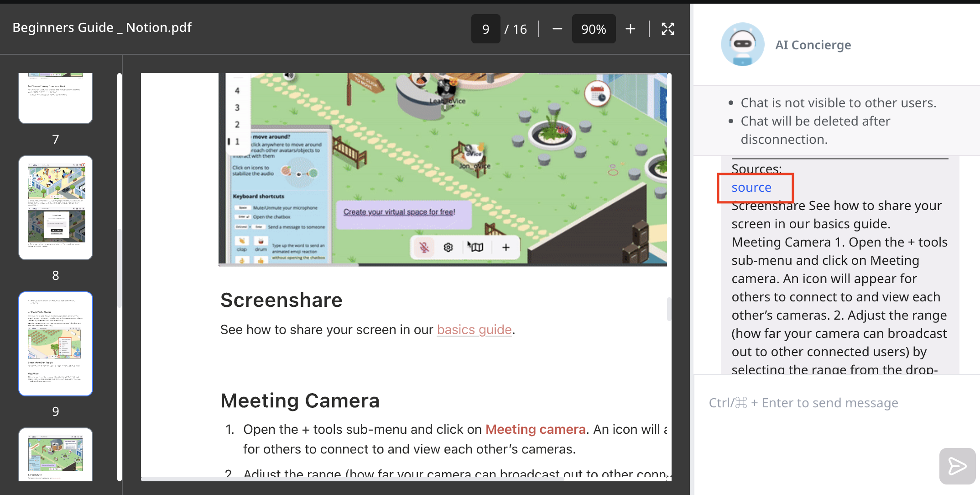Click the AI Concierge robot avatar

[742, 44]
